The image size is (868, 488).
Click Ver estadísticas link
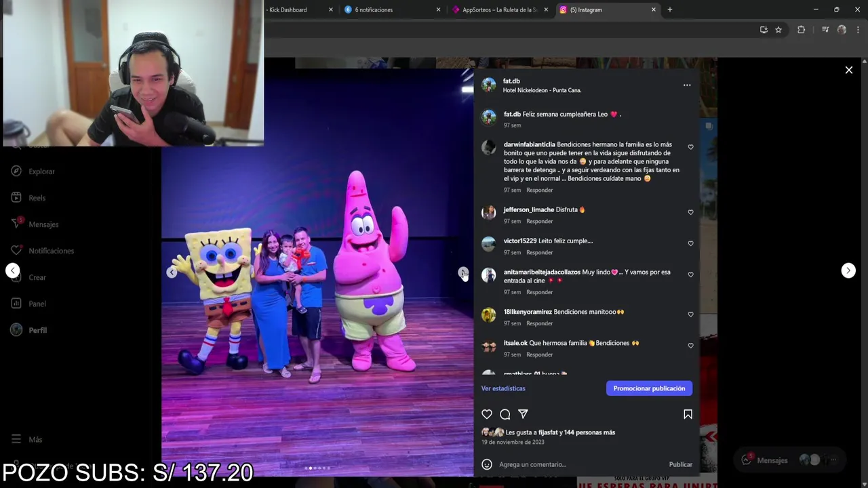click(x=503, y=388)
